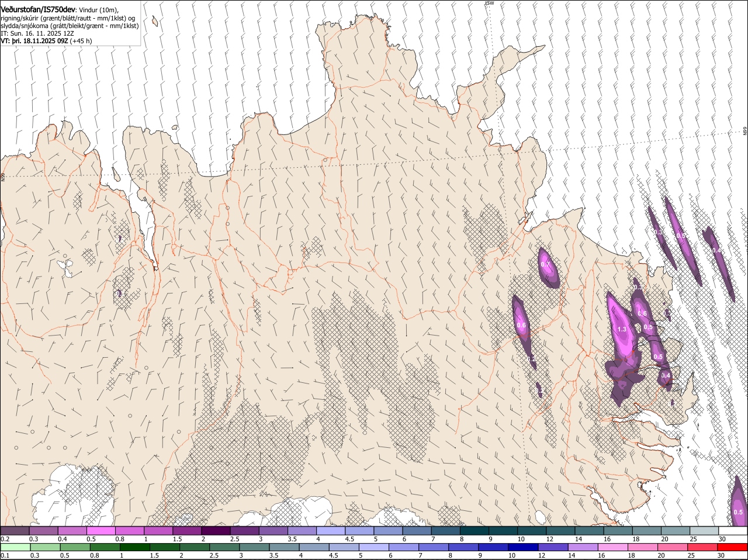The image size is (748, 560).
Task: Select the white top swatch above 30
Action: tap(732, 530)
